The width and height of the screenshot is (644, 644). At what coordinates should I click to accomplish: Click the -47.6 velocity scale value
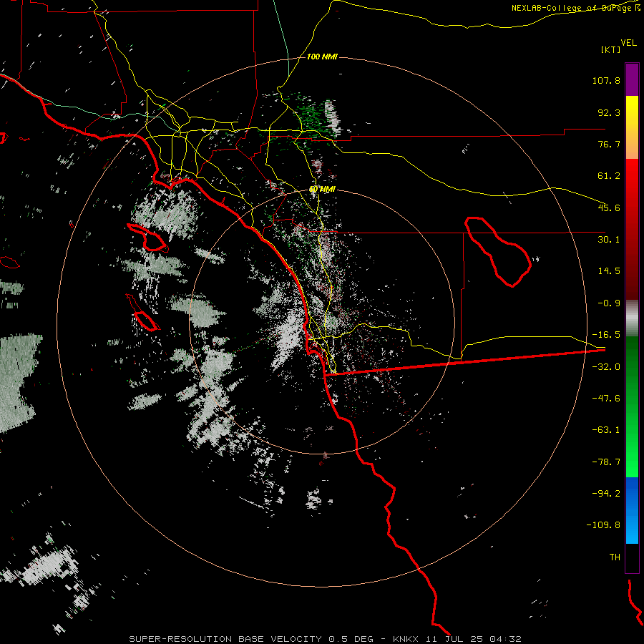pyautogui.click(x=606, y=399)
